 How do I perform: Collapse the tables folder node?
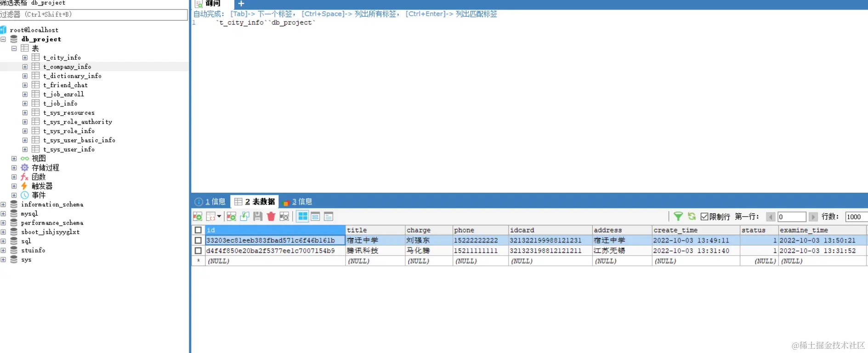(x=14, y=48)
